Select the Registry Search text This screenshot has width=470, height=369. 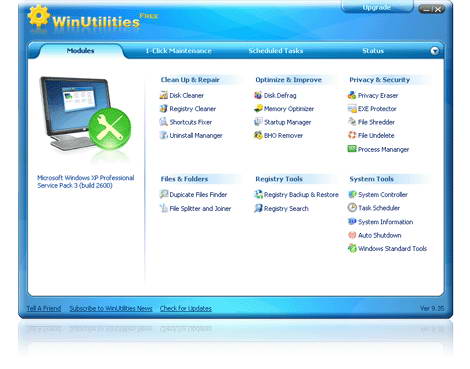coord(286,208)
